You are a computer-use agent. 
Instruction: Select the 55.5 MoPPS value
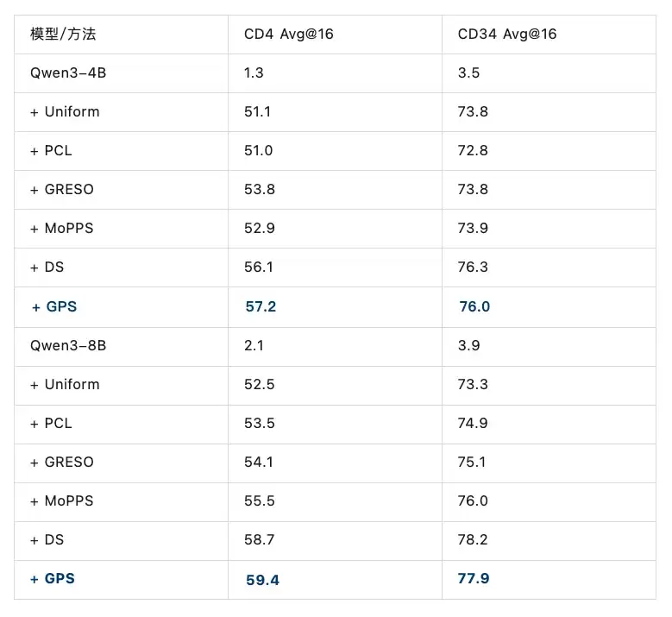(260, 501)
